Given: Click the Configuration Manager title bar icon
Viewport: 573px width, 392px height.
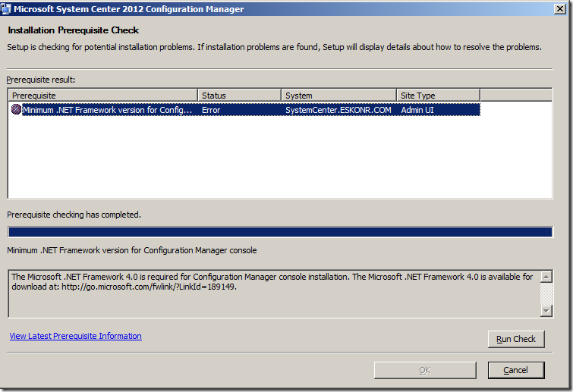Looking at the screenshot, I should pos(6,9).
